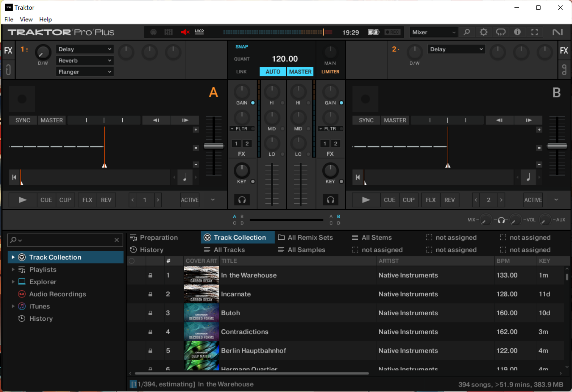Screen dimensions: 572x392
Task: Play Deck A with the play button
Action: click(22, 200)
